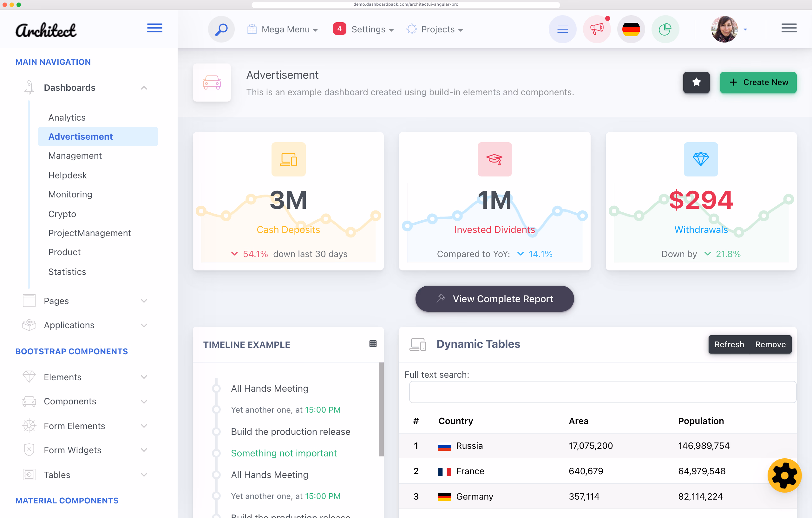Click the blue grid menu circle icon

point(562,29)
